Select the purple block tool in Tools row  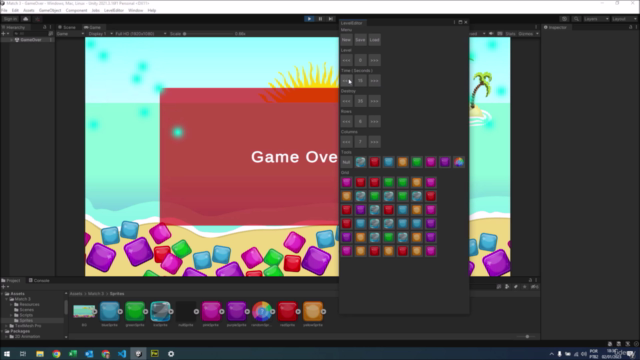pyautogui.click(x=445, y=162)
